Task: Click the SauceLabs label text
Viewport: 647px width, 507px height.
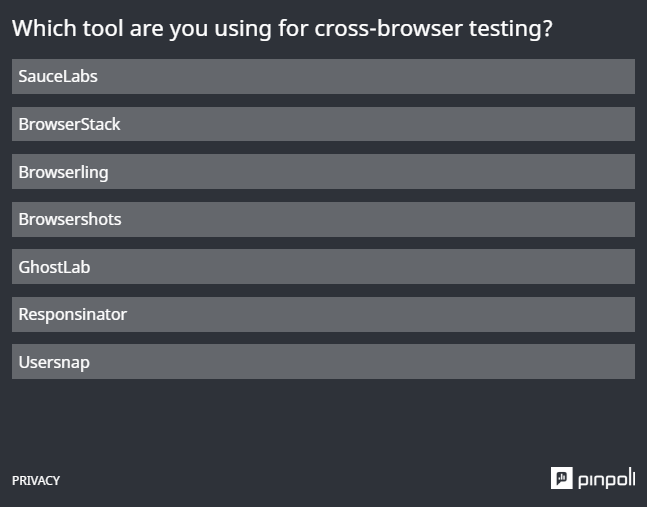Action: tap(58, 76)
